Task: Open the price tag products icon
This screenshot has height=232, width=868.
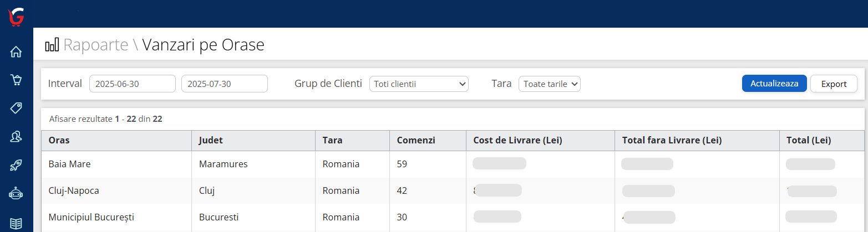Action: [16, 108]
